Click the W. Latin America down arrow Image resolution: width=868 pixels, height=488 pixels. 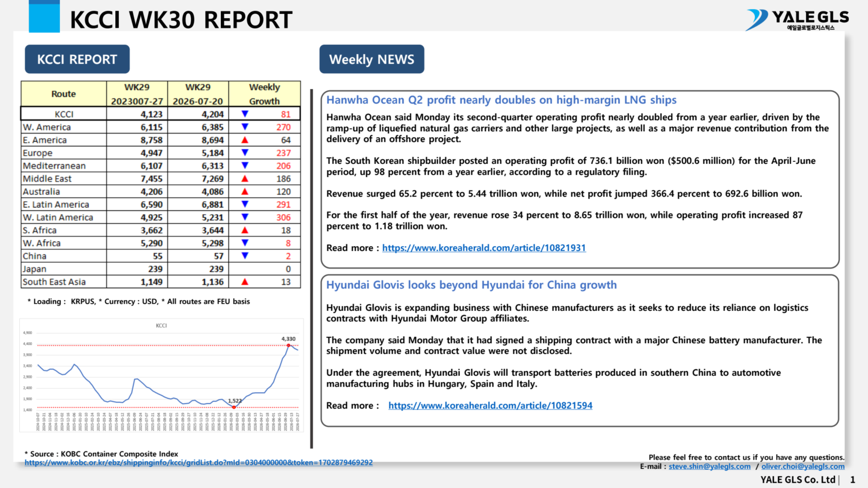[x=245, y=217]
